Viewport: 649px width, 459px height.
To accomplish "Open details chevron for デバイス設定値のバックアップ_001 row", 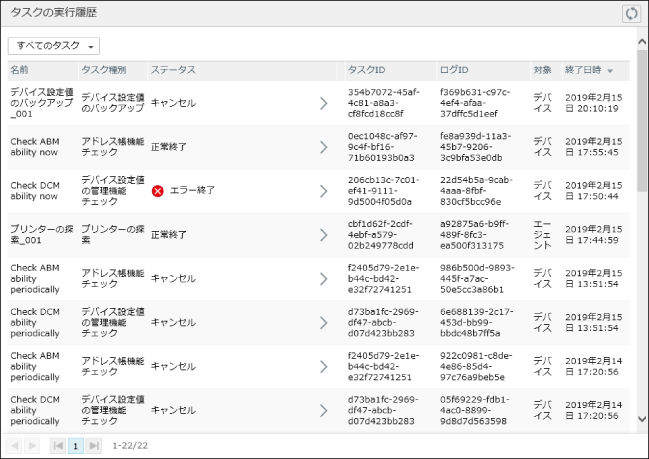I will (323, 103).
